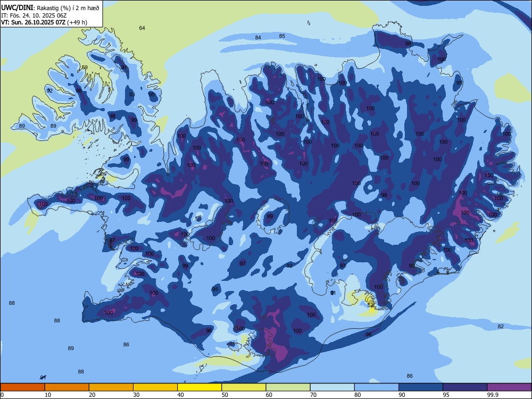Image resolution: width=532 pixels, height=399 pixels.
Task: Pick the pale yellow 50–60 legend swatch
Action: point(244,387)
